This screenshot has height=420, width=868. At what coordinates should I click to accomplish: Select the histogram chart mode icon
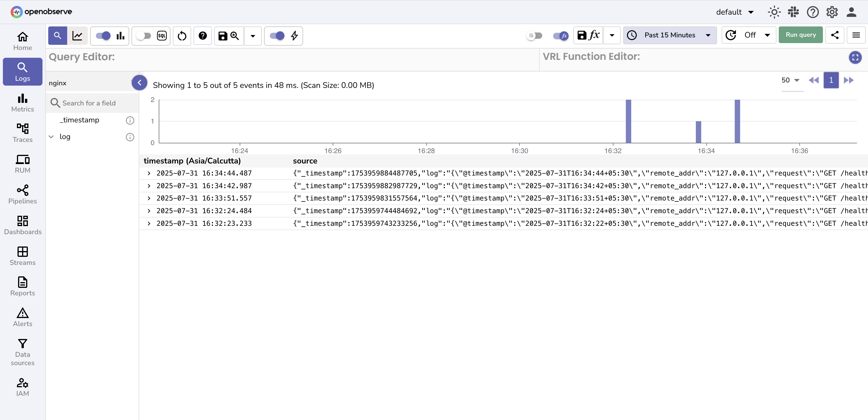120,36
